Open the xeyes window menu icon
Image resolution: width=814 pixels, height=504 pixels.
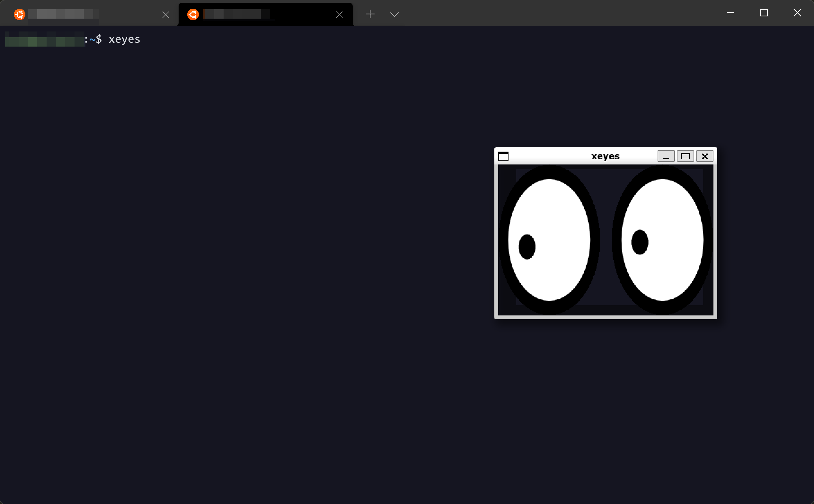tap(503, 156)
